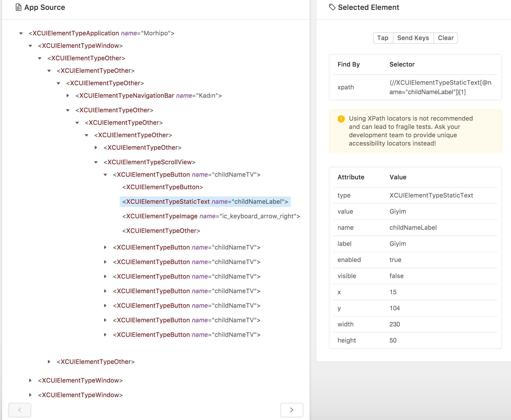511x420 pixels.
Task: Click the App Source document icon
Action: point(18,7)
